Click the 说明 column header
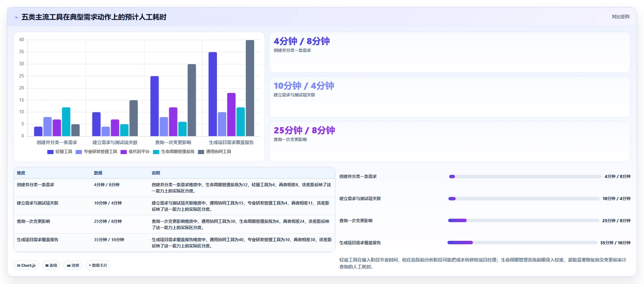644x284 pixels. tap(156, 173)
